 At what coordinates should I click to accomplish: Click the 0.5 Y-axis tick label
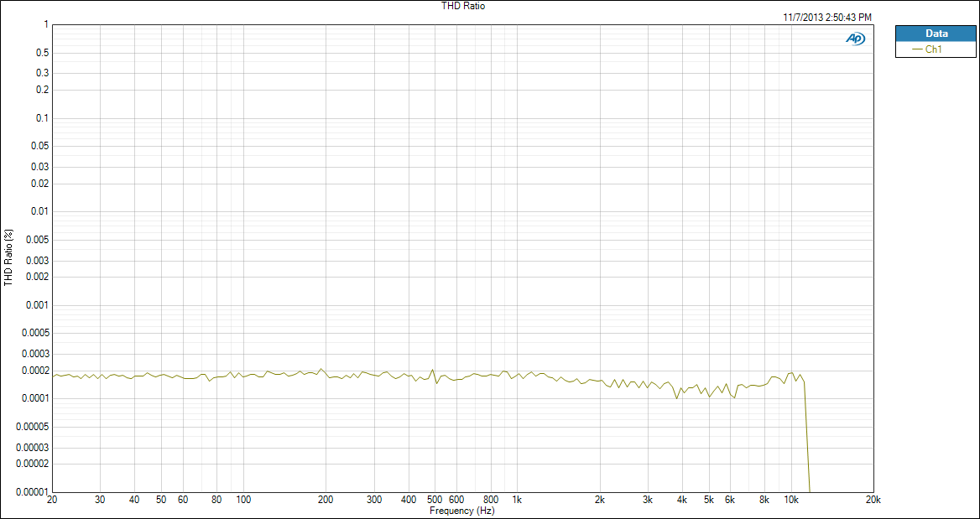(x=42, y=53)
